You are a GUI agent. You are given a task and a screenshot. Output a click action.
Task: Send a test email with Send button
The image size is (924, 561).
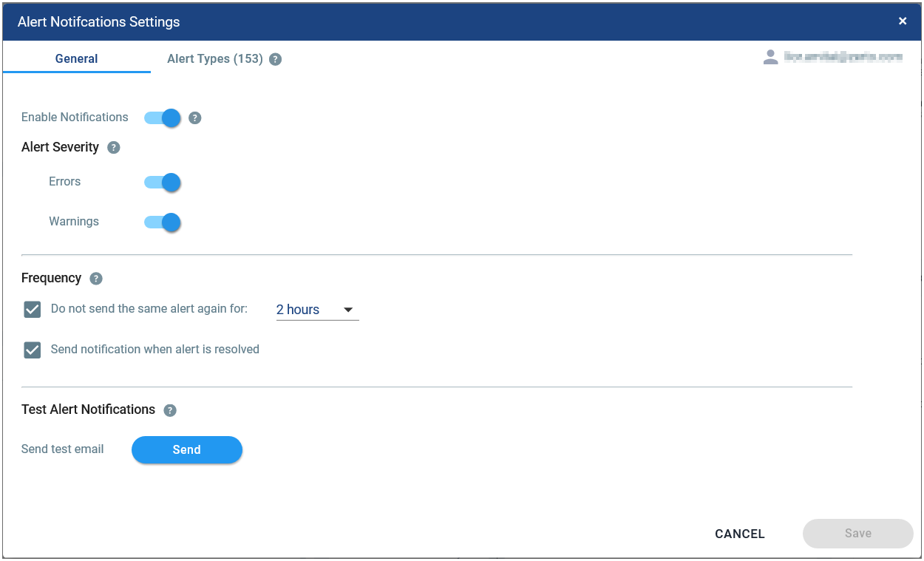(187, 449)
